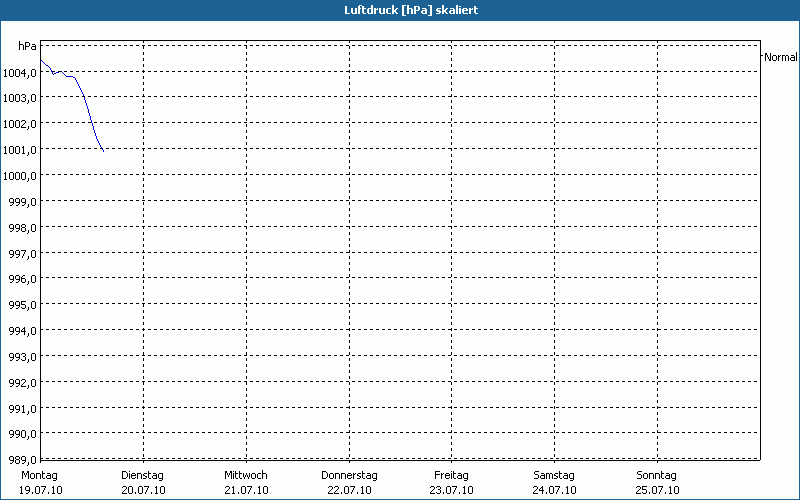
Task: Click the 'Mittwoch' day label
Action: click(x=246, y=476)
